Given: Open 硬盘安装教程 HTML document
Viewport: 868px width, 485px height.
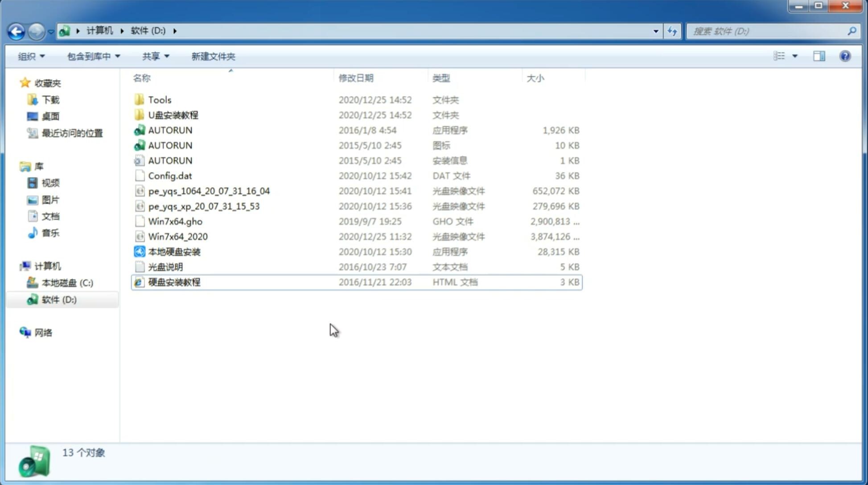Looking at the screenshot, I should [x=174, y=282].
